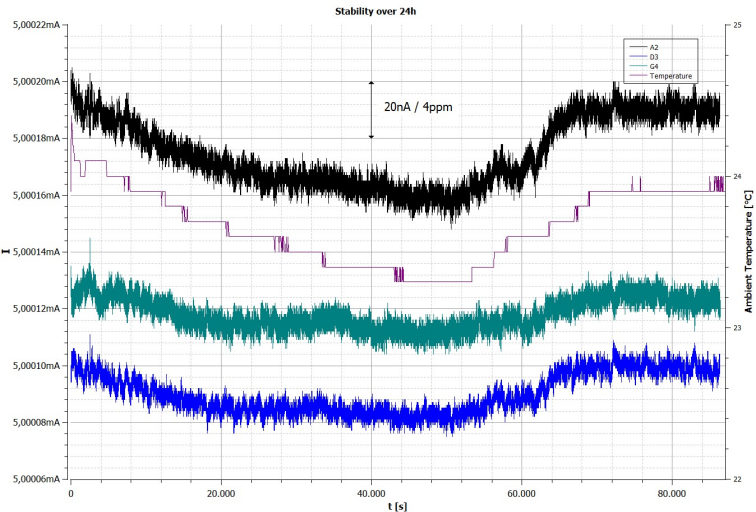This screenshot has height=512, width=756.
Task: Click the 5,00006mA y-axis tick label
Action: point(37,479)
